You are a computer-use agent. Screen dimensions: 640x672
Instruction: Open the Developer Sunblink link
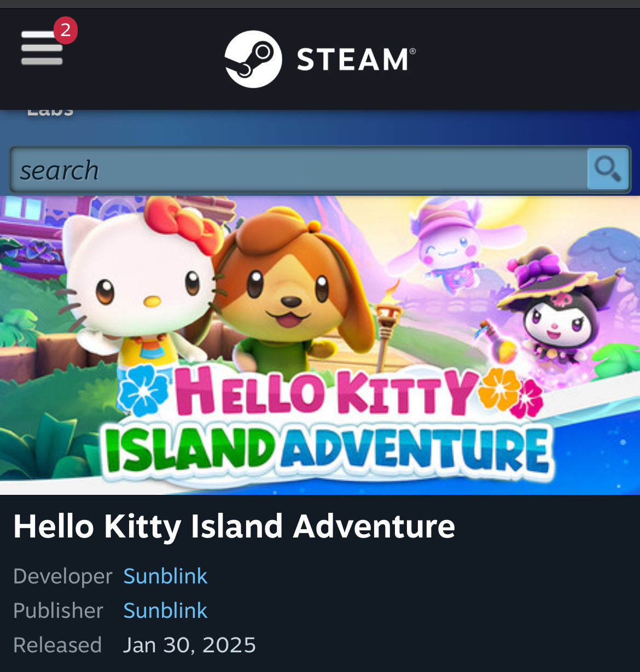tap(165, 576)
